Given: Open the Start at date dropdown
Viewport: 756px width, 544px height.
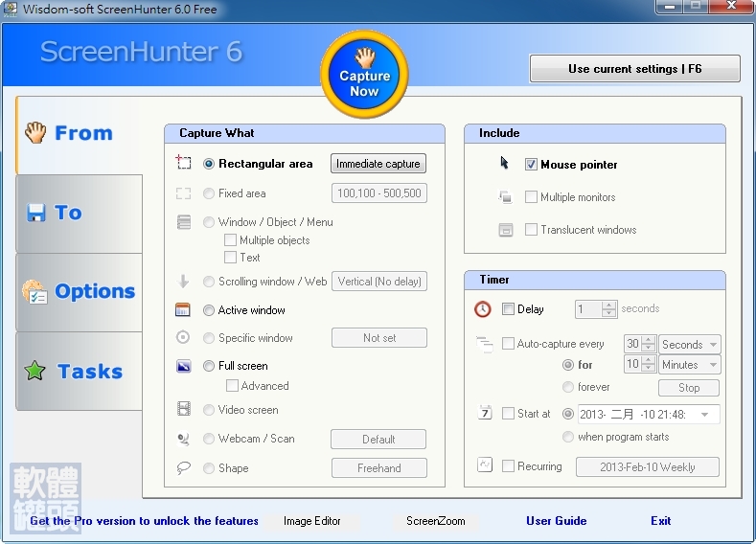Looking at the screenshot, I should tap(705, 415).
